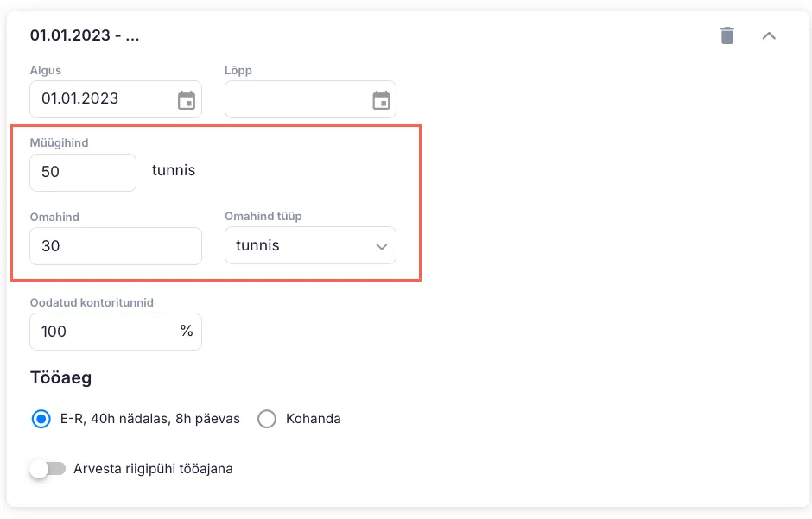This screenshot has height=519, width=812.
Task: Choose the Kohanda radio button
Action: pos(267,419)
